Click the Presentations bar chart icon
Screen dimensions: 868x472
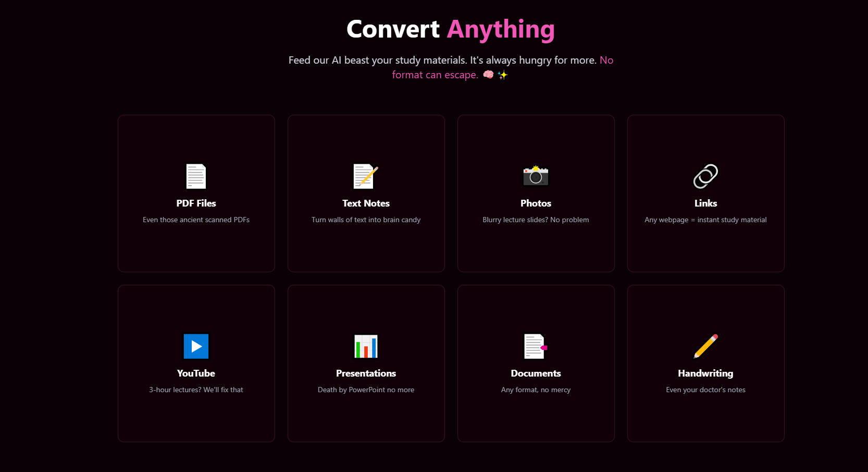[366, 346]
